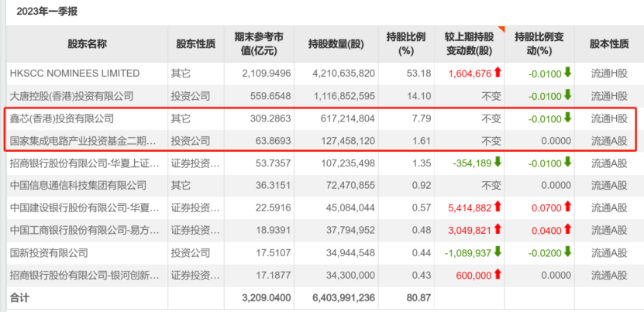
Task: Click red up arrow next to 0.0400
Action: [567, 231]
